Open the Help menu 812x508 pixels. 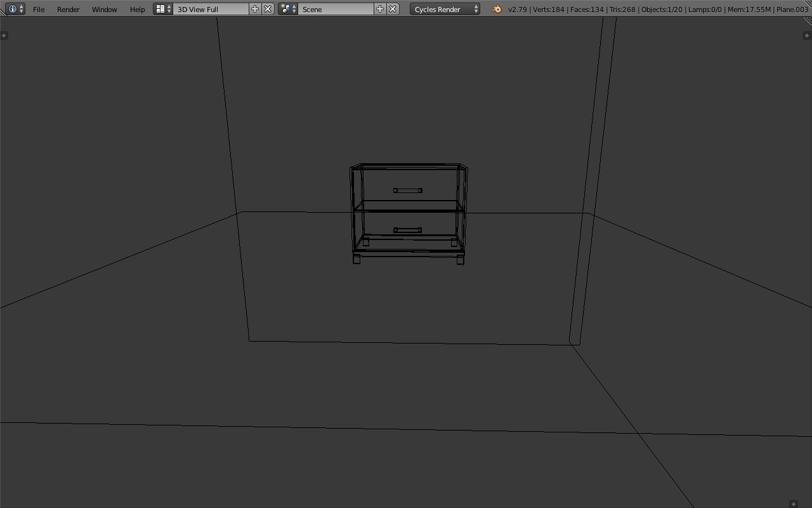(x=138, y=10)
